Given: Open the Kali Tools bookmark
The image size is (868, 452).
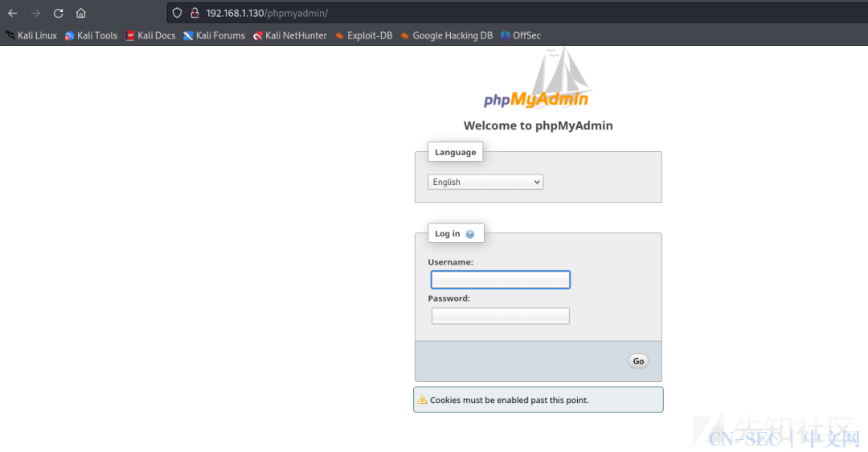Looking at the screenshot, I should (x=91, y=35).
